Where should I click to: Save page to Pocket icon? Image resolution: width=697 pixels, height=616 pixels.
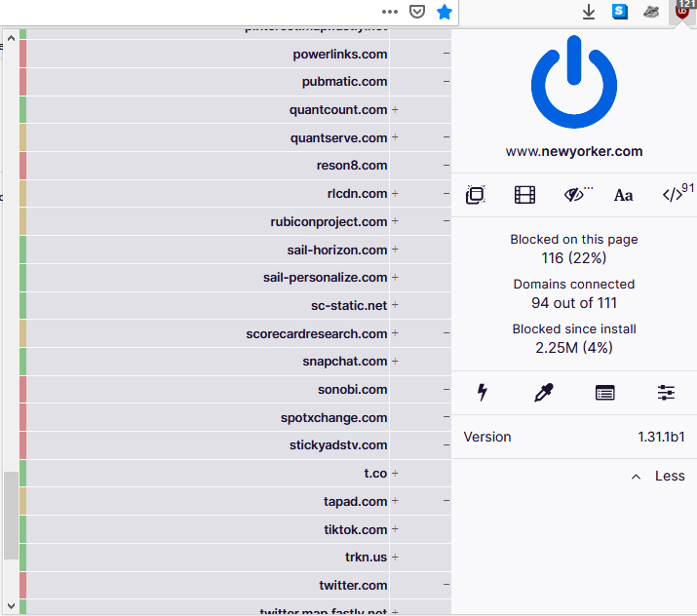click(x=416, y=12)
